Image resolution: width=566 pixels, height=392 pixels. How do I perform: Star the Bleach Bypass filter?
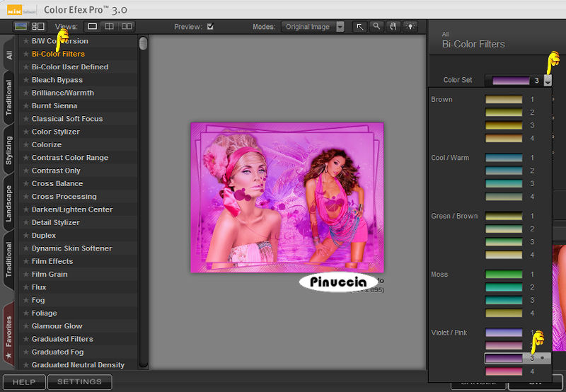tap(25, 80)
